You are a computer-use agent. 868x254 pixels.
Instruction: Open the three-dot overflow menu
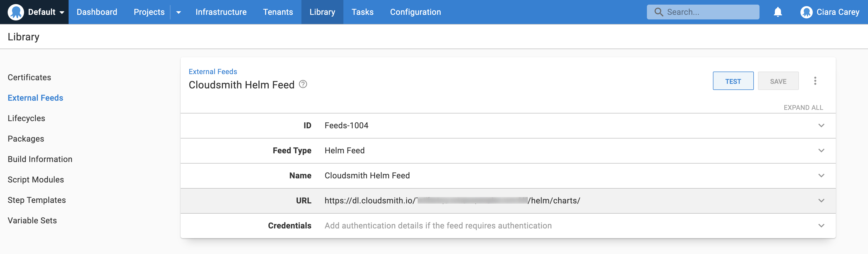815,81
